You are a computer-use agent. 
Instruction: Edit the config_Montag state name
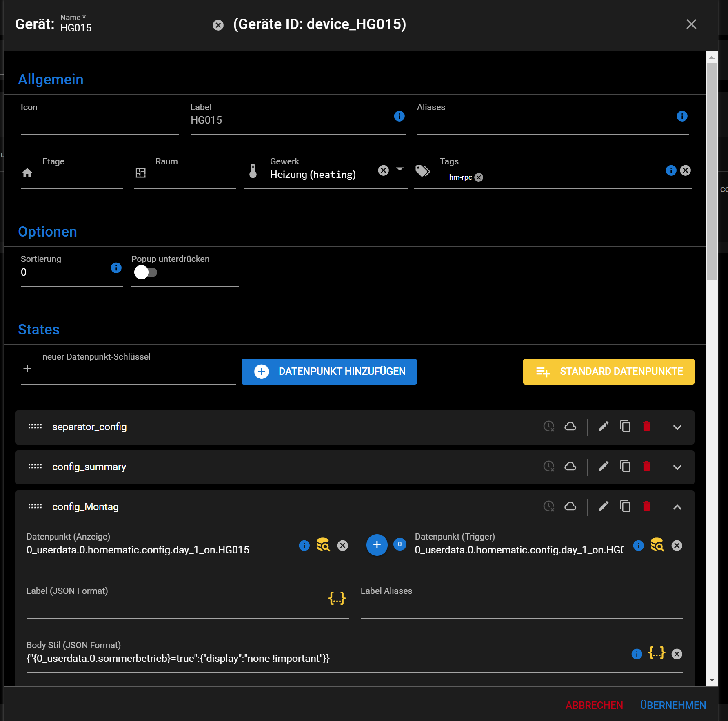point(604,506)
